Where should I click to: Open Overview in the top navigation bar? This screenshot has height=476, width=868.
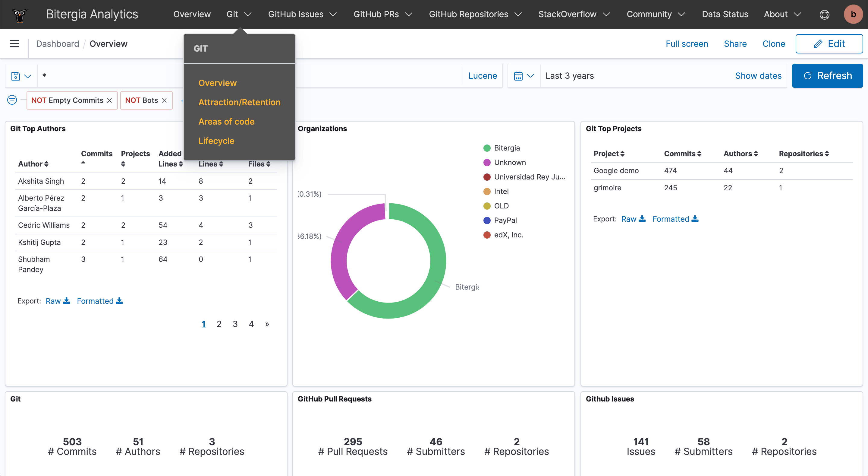[x=192, y=14]
